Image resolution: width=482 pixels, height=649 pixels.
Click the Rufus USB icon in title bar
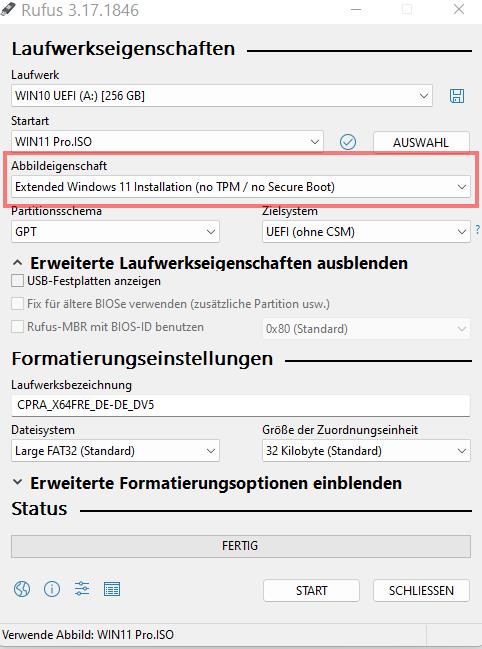pos(8,9)
